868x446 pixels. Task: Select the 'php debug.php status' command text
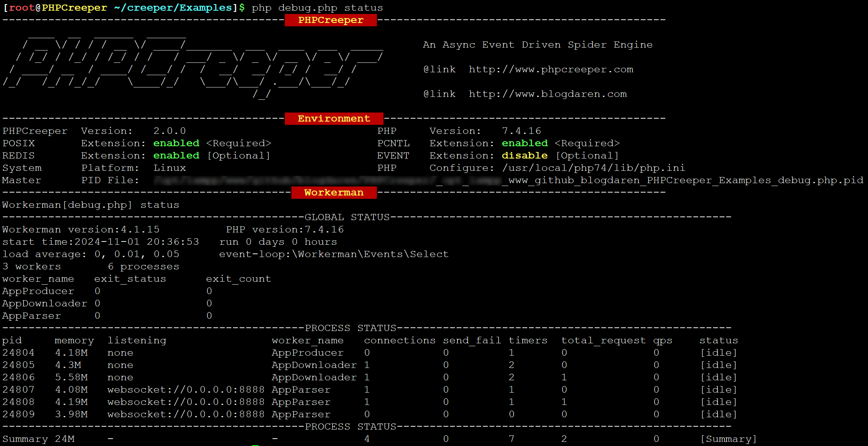[x=317, y=8]
